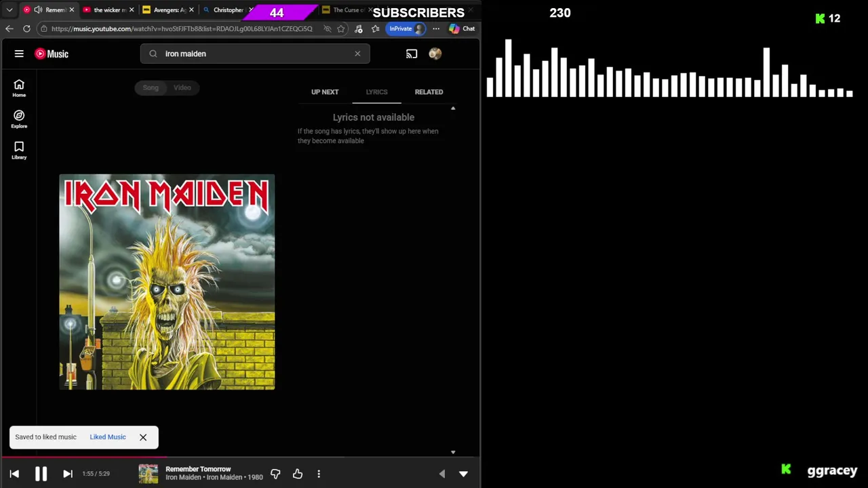Open Library in the sidebar

tap(19, 150)
